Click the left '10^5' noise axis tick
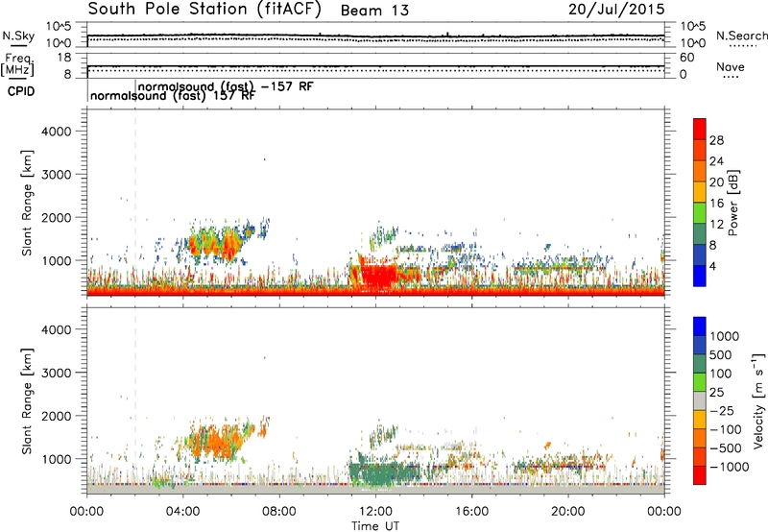 [x=59, y=27]
